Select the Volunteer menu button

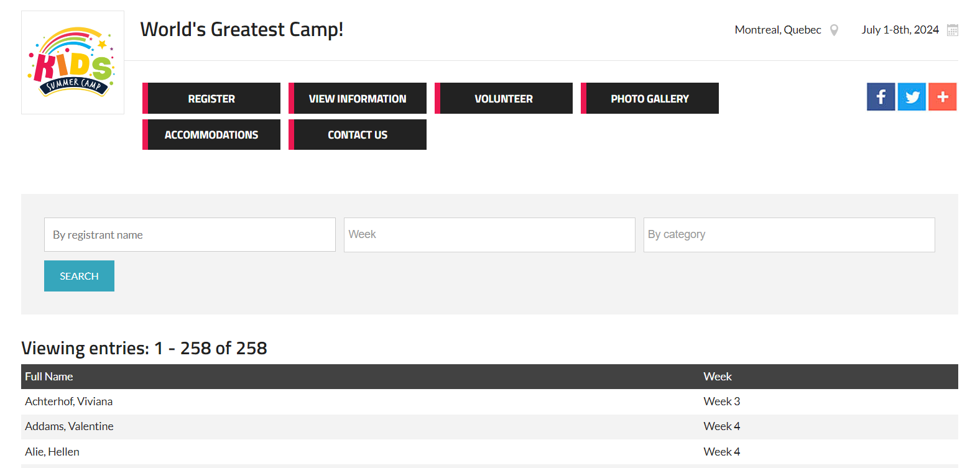pos(504,98)
